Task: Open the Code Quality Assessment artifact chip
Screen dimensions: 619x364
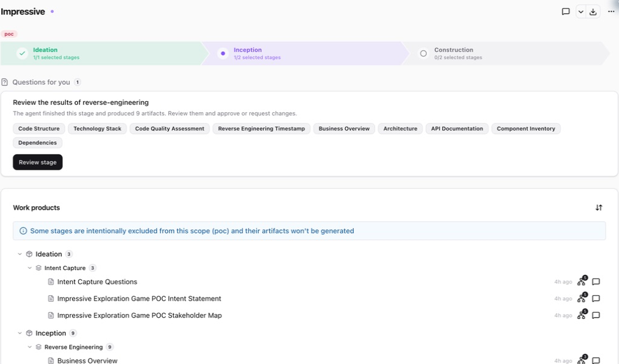Action: (x=170, y=129)
